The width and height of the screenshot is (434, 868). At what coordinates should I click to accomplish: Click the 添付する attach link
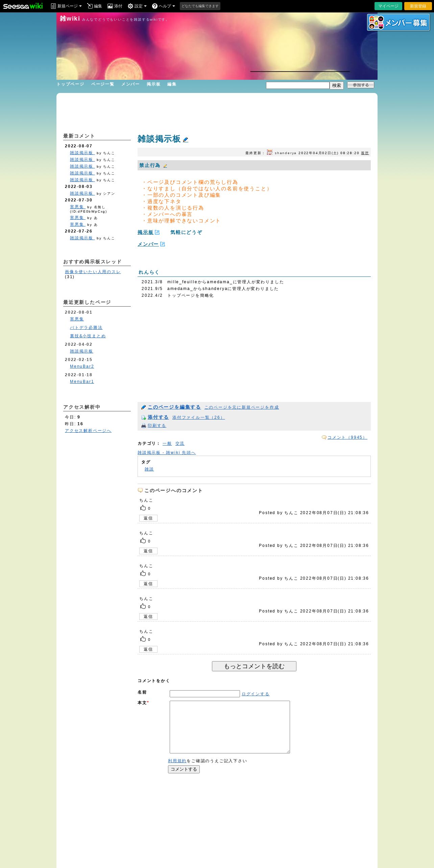click(158, 417)
